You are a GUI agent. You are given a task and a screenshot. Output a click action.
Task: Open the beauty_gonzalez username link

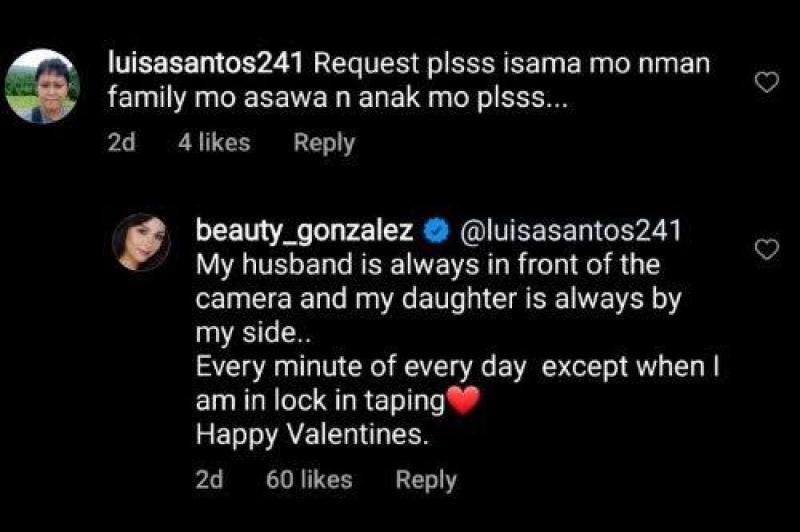(x=306, y=231)
